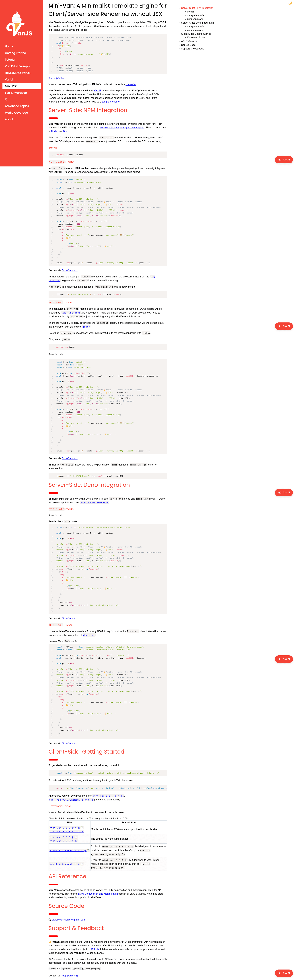The image size is (296, 980).
Task: Download mini-van-0.6.3.d.ts file
Action: [x=64, y=841]
